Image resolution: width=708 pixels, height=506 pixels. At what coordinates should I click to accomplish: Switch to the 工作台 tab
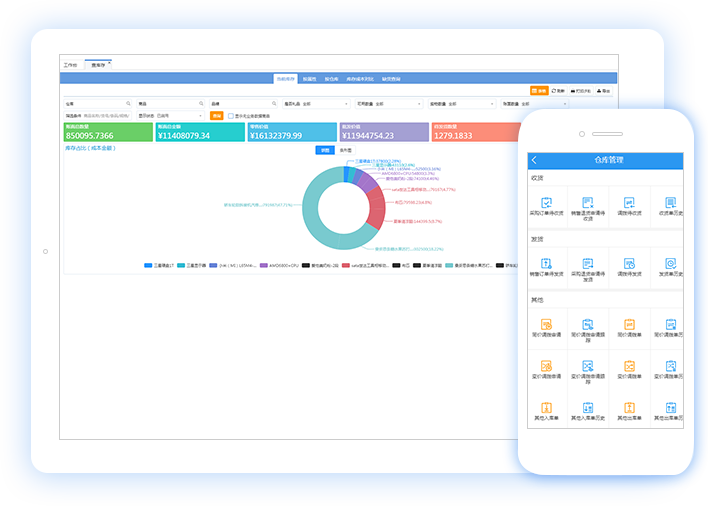(70, 65)
